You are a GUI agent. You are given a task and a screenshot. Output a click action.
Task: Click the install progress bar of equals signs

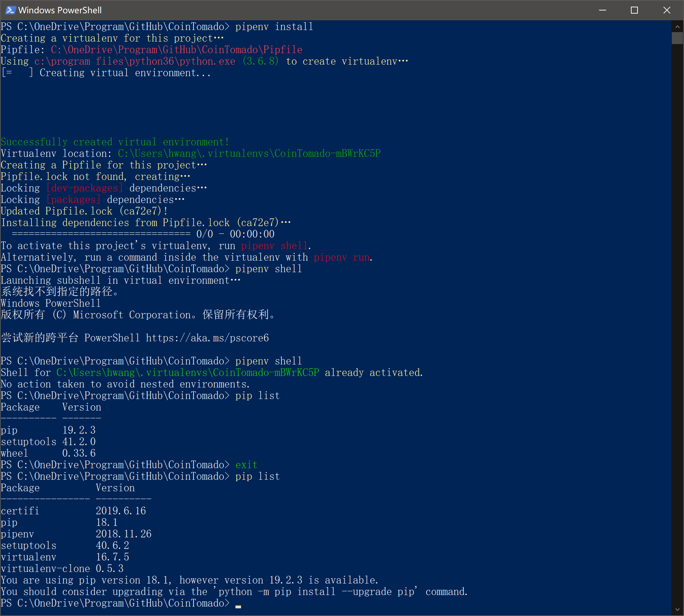pos(101,234)
